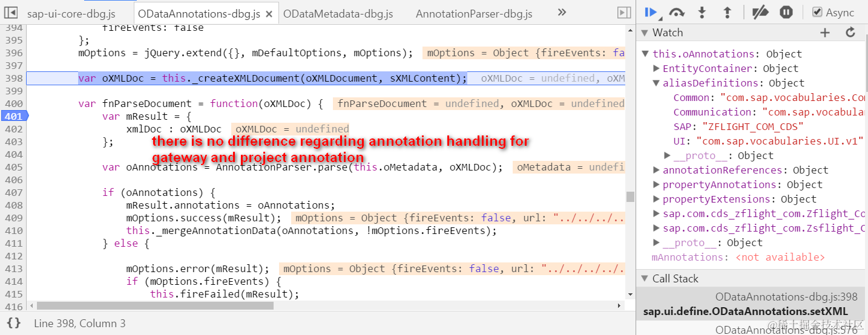Toggle the debugger sidebar pane icon
This screenshot has height=335, width=868.
[x=623, y=12]
